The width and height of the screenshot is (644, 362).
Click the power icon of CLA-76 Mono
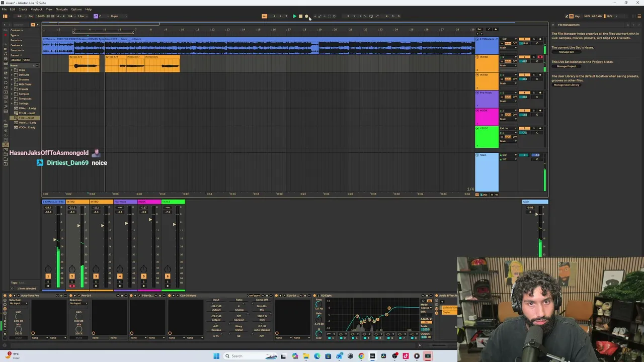tap(170, 296)
